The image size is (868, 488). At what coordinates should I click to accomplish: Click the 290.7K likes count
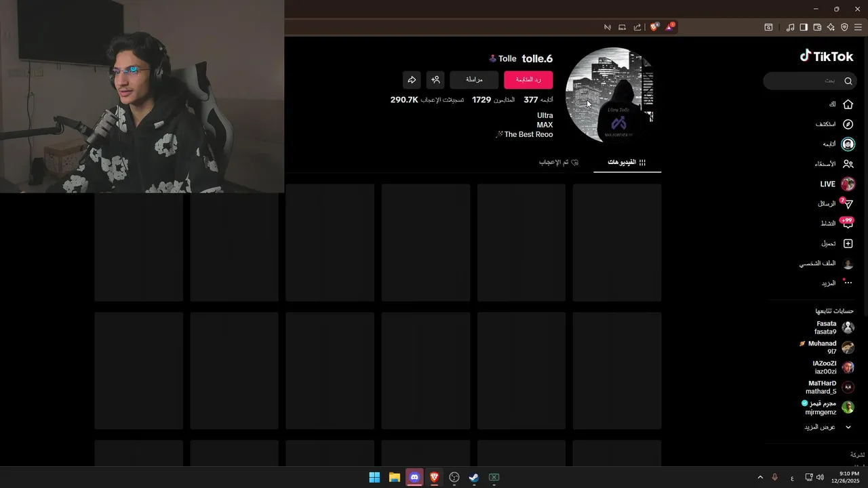pyautogui.click(x=427, y=100)
